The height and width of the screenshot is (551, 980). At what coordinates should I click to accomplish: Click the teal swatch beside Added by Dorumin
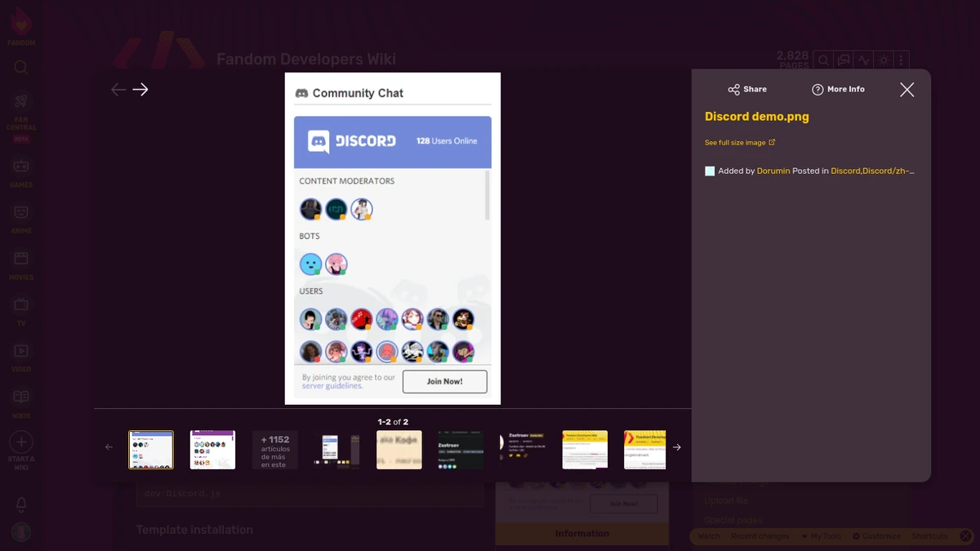[x=710, y=171]
